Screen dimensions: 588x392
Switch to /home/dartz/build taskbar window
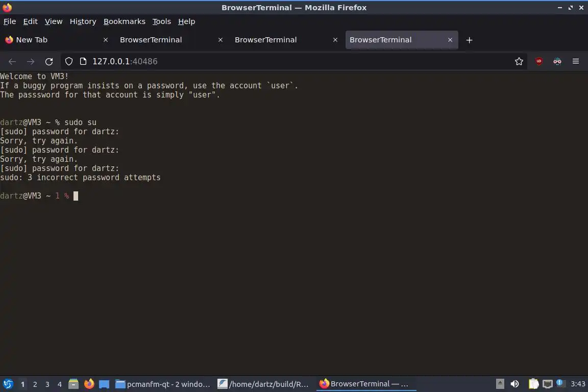pyautogui.click(x=263, y=384)
